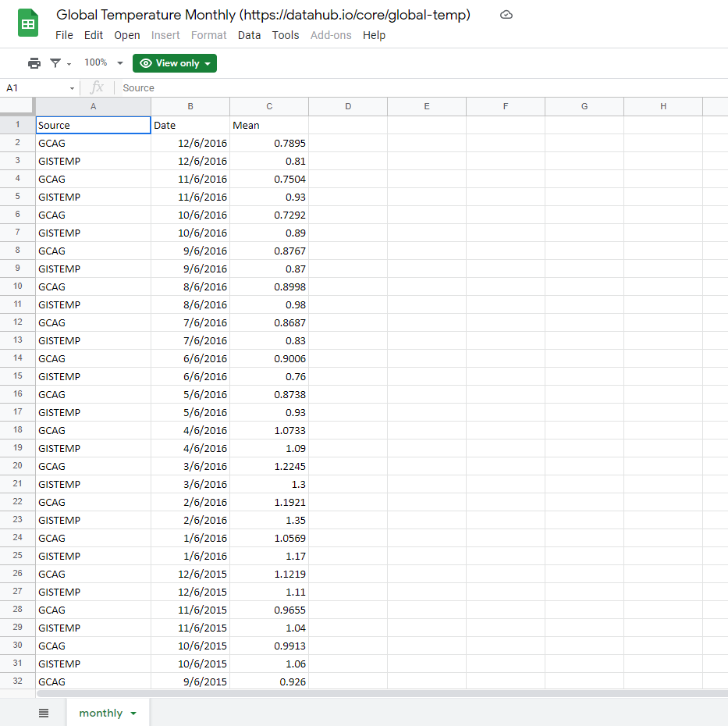This screenshot has height=726, width=728.
Task: Click the Google Sheets home logo
Action: (28, 23)
